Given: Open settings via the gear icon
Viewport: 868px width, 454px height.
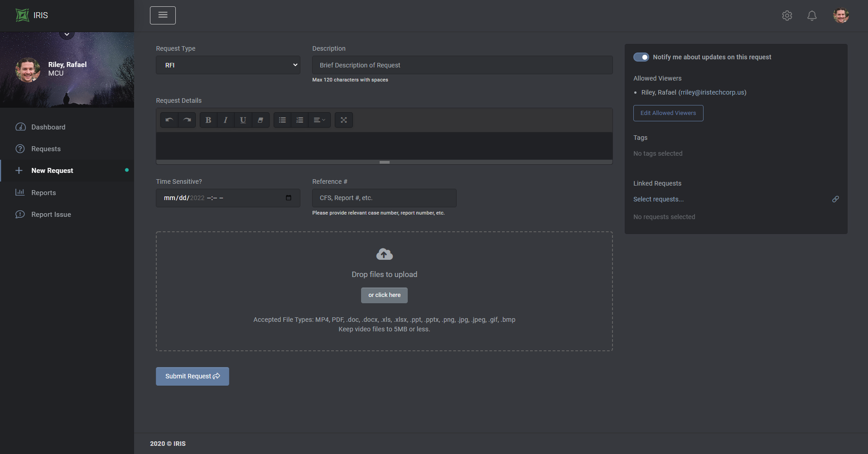Looking at the screenshot, I should pyautogui.click(x=787, y=15).
